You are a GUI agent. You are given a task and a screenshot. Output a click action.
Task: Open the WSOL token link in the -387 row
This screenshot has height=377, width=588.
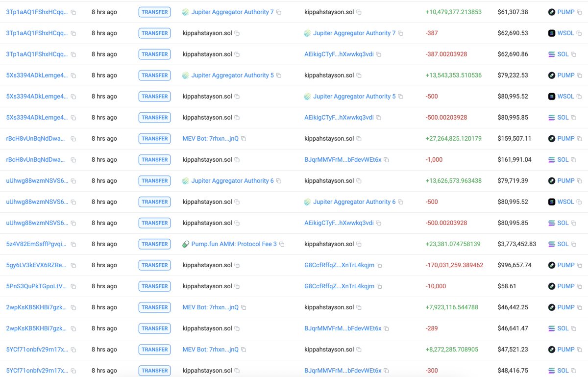566,33
